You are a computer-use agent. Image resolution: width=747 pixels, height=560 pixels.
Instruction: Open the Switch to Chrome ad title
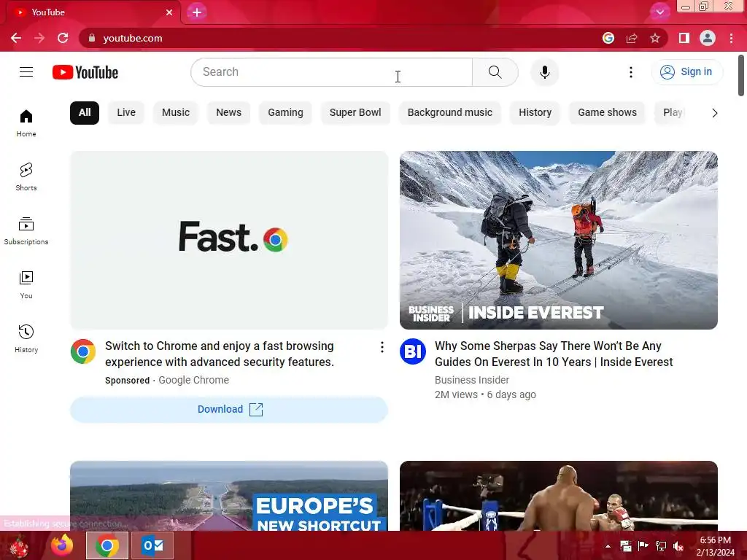(220, 354)
